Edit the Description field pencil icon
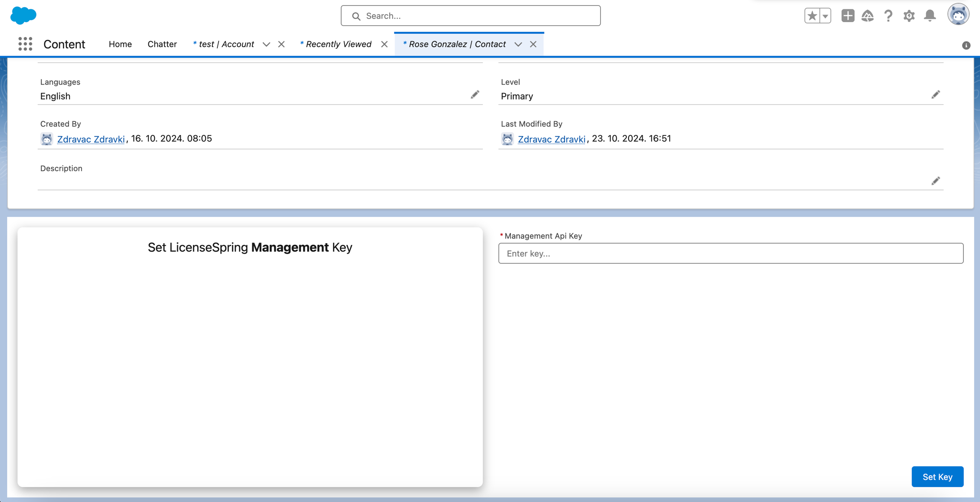Screen dimensions: 980x502 point(935,181)
